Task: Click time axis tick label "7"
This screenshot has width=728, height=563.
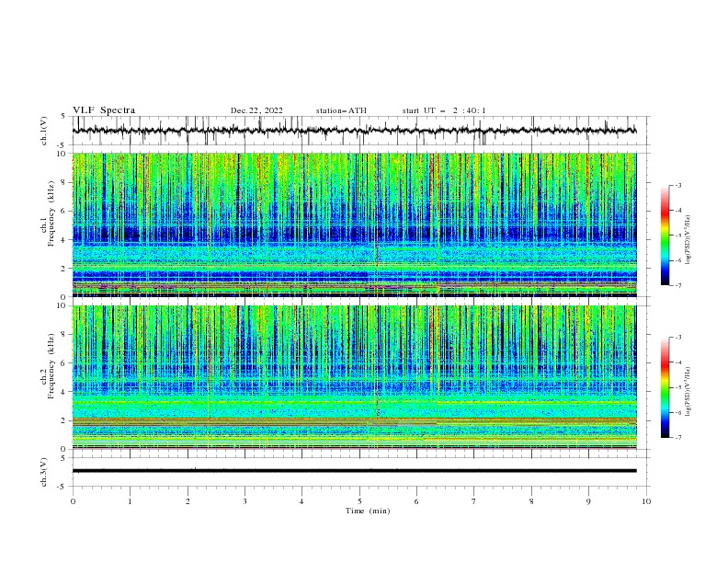Action: 474,501
